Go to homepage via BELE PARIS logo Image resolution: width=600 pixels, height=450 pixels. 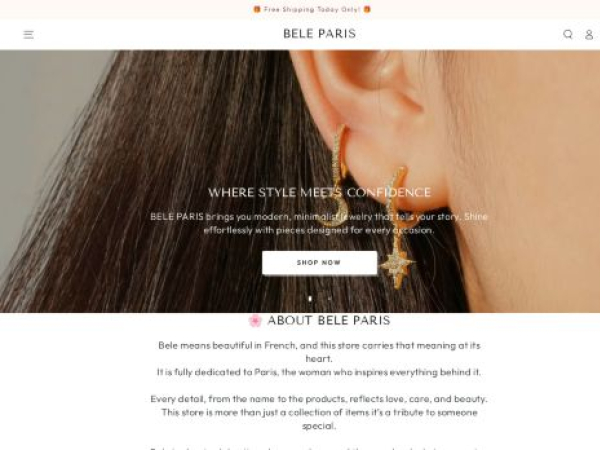(x=320, y=34)
